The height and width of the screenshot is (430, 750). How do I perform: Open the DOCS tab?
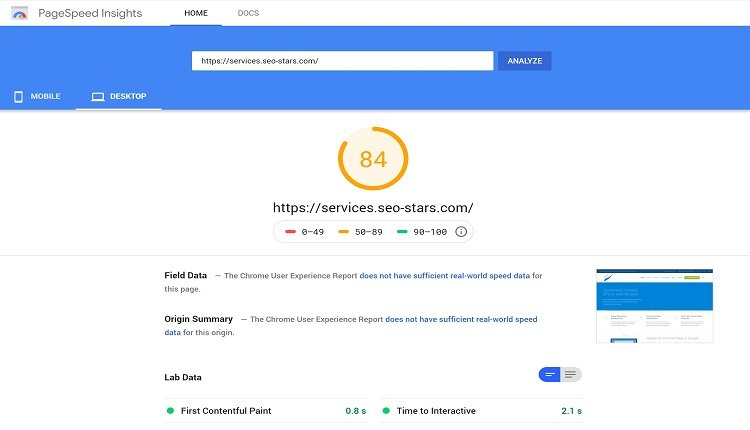click(248, 14)
